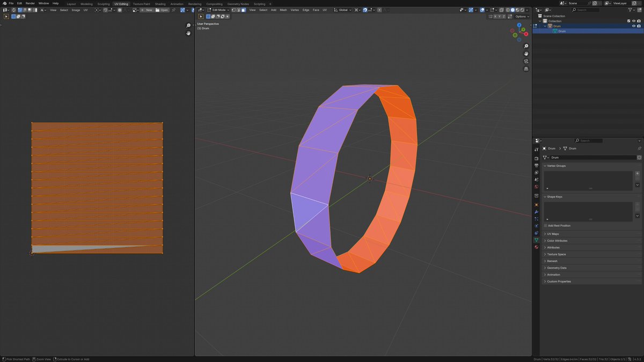This screenshot has height=362, width=644.
Task: Enable edge select mode in 3D viewport
Action: tap(239, 10)
